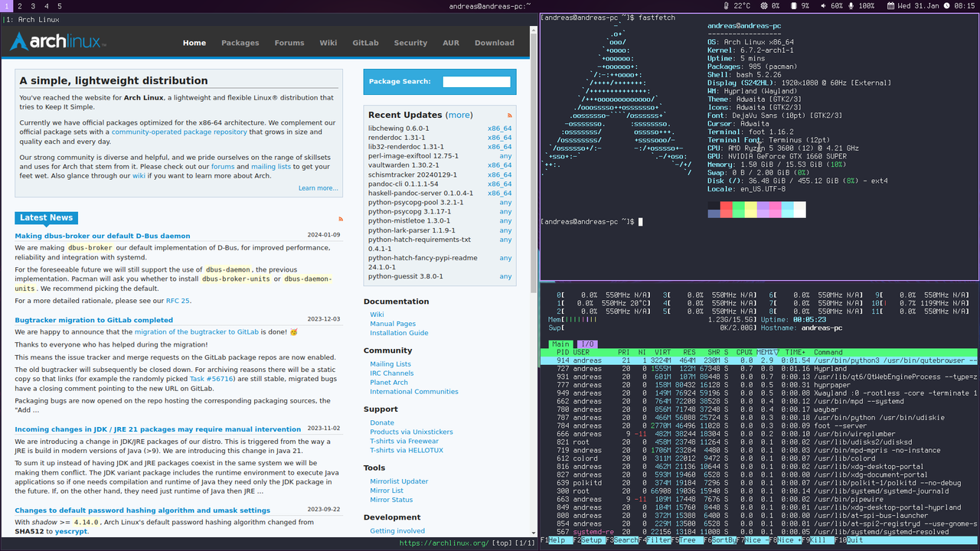Switch to workspace 1 in waybar
Viewport: 980px width, 551px height.
click(x=7, y=5)
